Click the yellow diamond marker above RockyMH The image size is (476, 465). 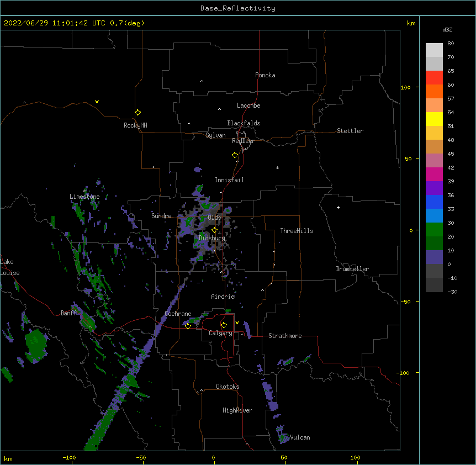tap(138, 113)
